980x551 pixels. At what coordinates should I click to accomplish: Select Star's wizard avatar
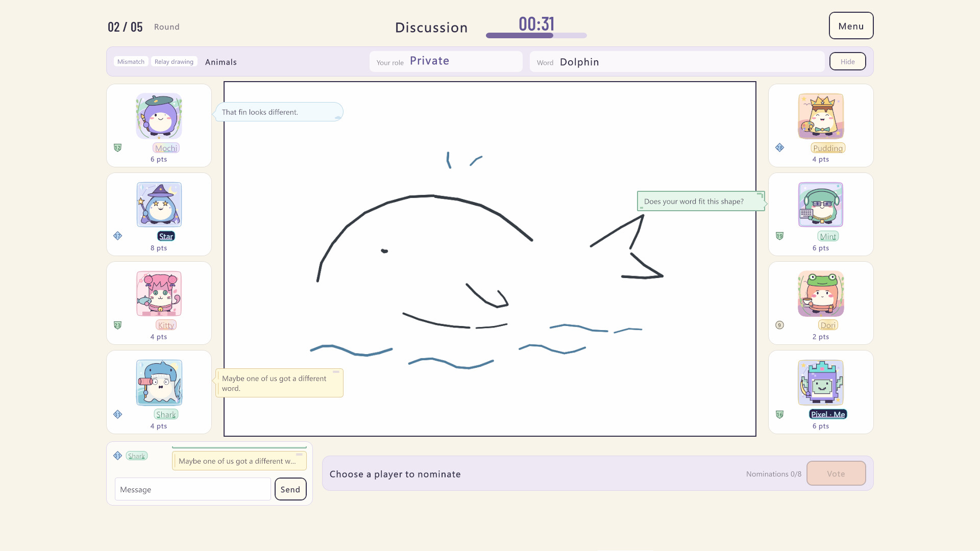click(159, 205)
